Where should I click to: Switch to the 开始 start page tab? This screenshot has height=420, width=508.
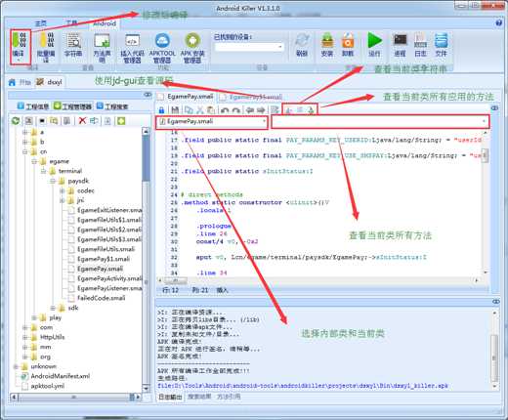coord(21,82)
